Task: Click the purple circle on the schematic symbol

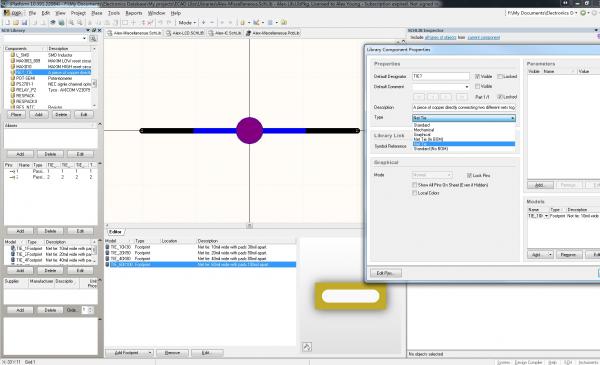Action: click(x=249, y=130)
